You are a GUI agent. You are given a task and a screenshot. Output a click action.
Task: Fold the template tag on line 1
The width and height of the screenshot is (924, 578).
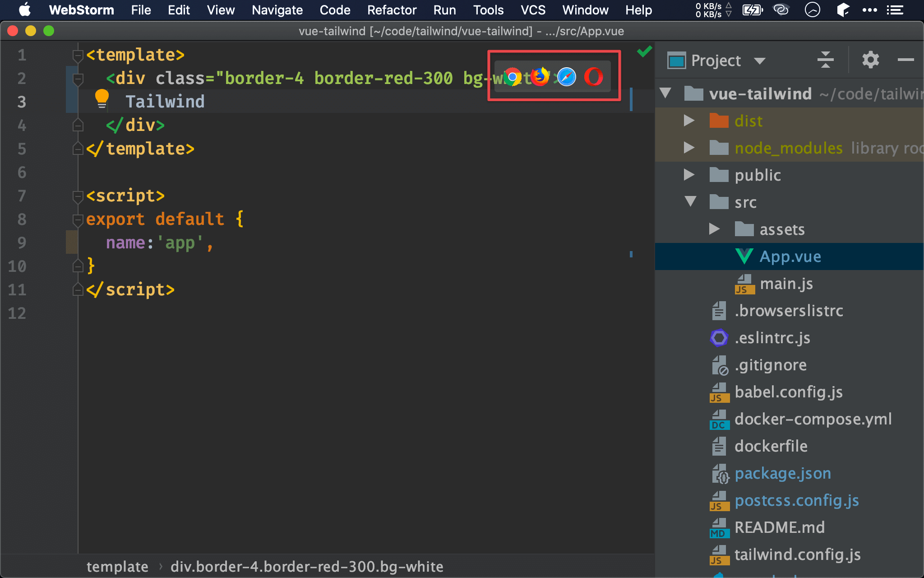tap(78, 55)
